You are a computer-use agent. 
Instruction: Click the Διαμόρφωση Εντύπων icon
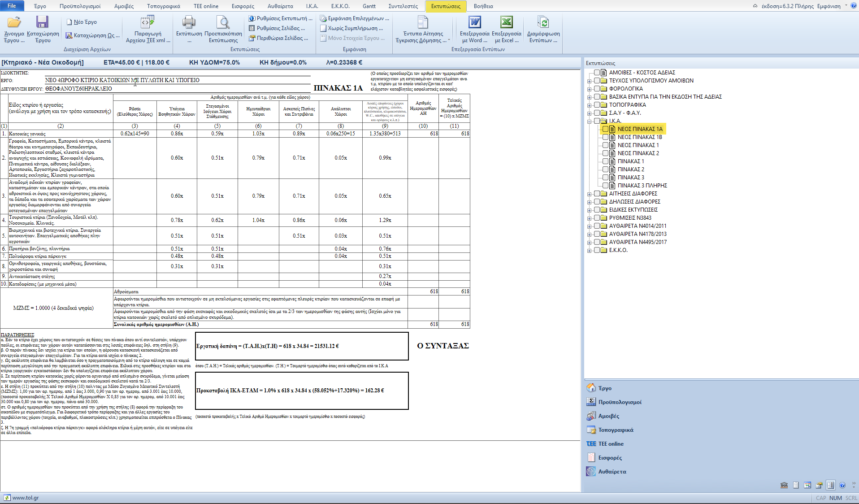[x=543, y=22]
